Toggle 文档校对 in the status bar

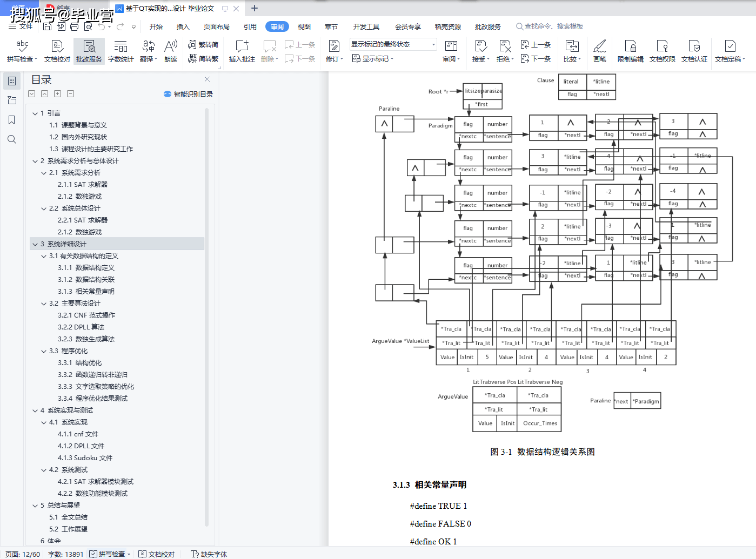157,554
